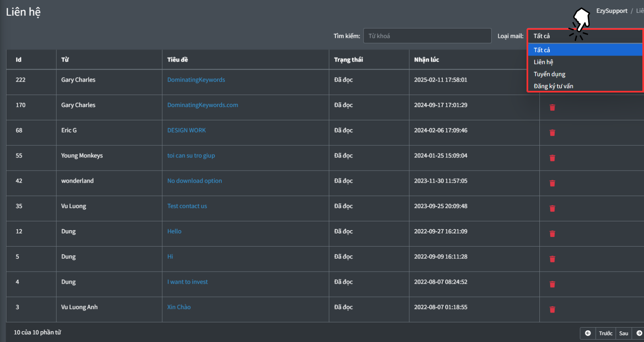Go to next page arrow icon
644x342 pixels.
pyautogui.click(x=639, y=333)
